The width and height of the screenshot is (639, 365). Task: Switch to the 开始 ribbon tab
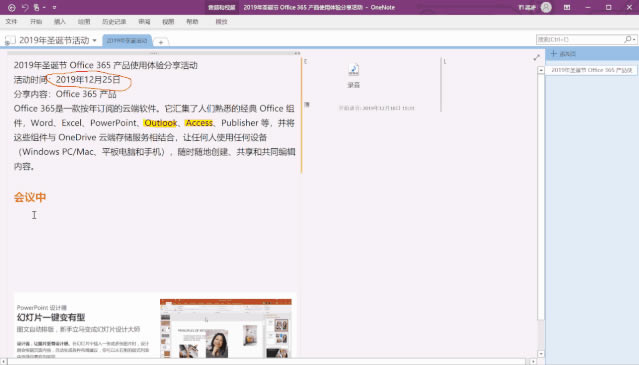pyautogui.click(x=36, y=22)
